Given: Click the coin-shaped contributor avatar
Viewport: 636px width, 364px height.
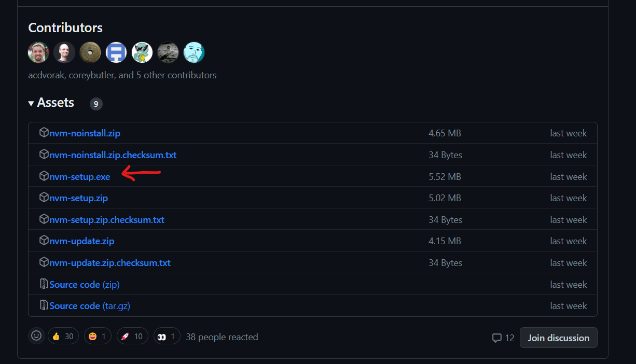Looking at the screenshot, I should coord(90,52).
